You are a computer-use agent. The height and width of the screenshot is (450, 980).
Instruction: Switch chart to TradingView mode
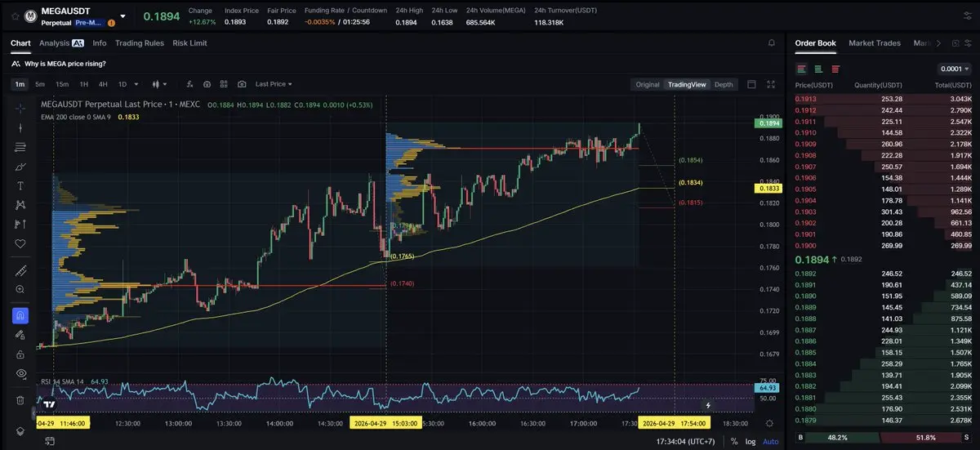click(x=687, y=84)
